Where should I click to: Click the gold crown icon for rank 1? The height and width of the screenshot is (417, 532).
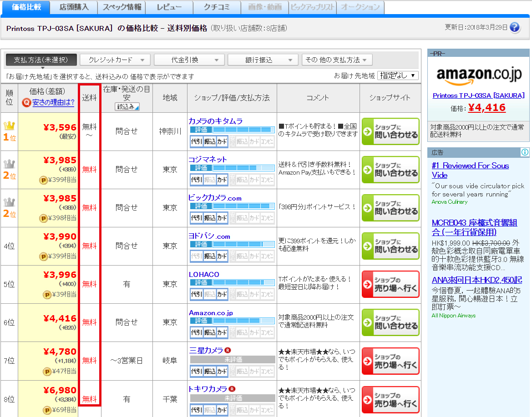pos(10,126)
